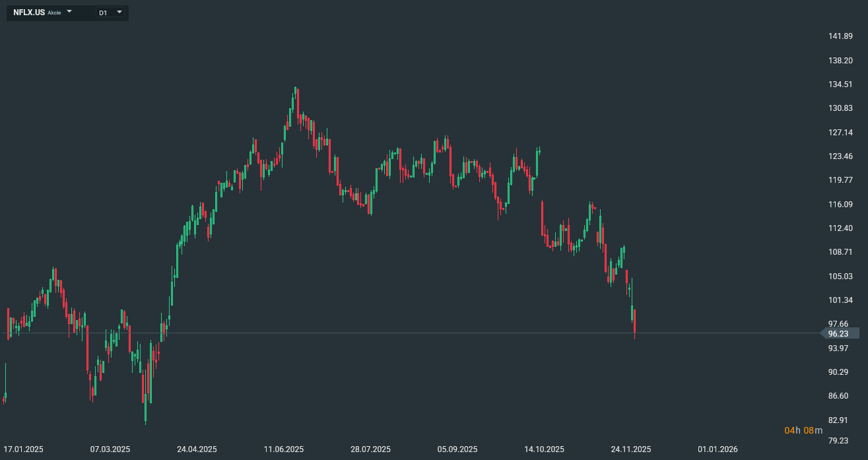Click the 105.03 price axis label
The height and width of the screenshot is (460, 868).
click(x=840, y=277)
